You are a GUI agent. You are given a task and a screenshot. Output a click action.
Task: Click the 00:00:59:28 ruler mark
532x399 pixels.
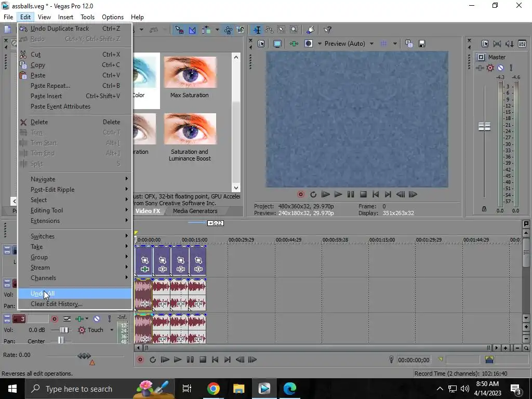[x=335, y=240]
